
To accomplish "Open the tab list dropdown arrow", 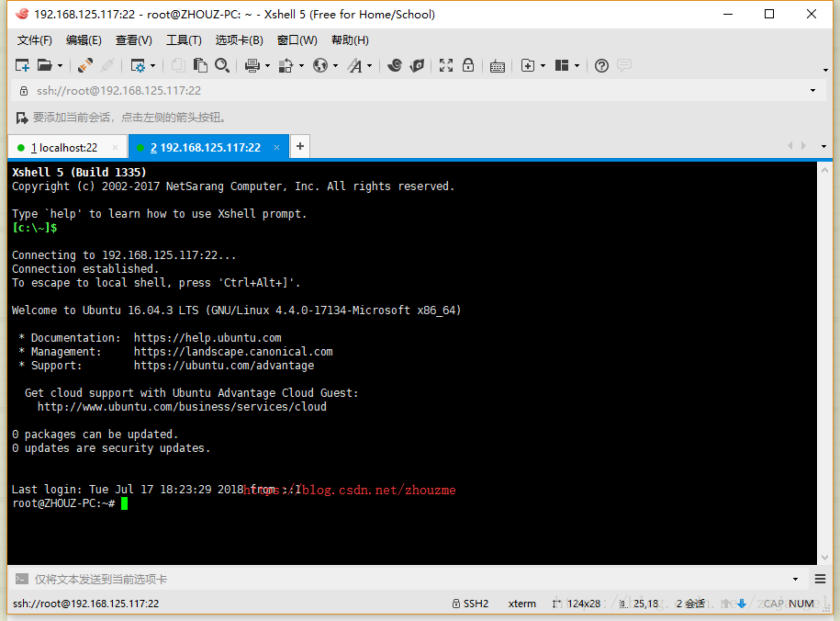I will point(823,146).
